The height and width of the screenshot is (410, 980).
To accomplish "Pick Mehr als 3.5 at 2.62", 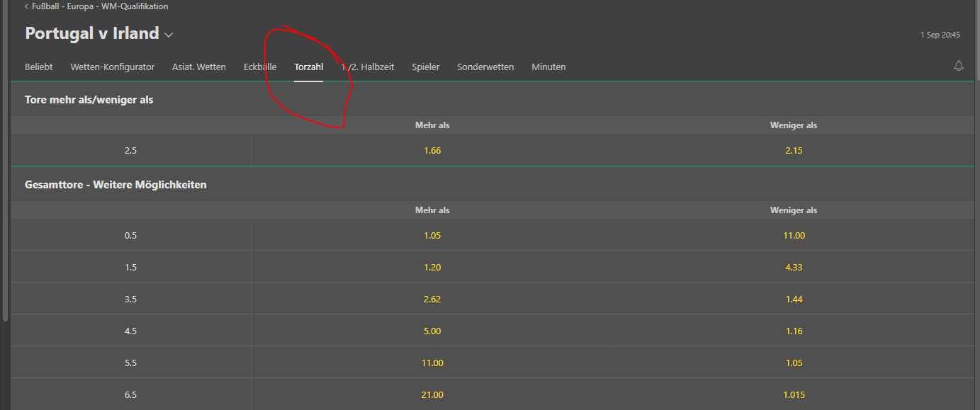I will [x=432, y=299].
